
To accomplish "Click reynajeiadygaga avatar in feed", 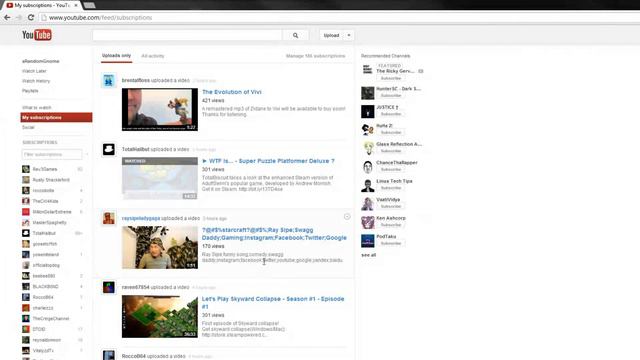I will (109, 218).
